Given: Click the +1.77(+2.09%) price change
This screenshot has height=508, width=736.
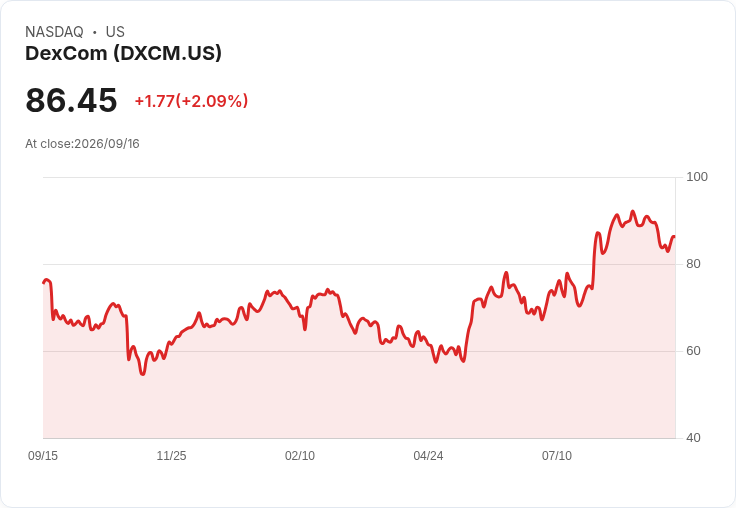Looking at the screenshot, I should point(191,101).
